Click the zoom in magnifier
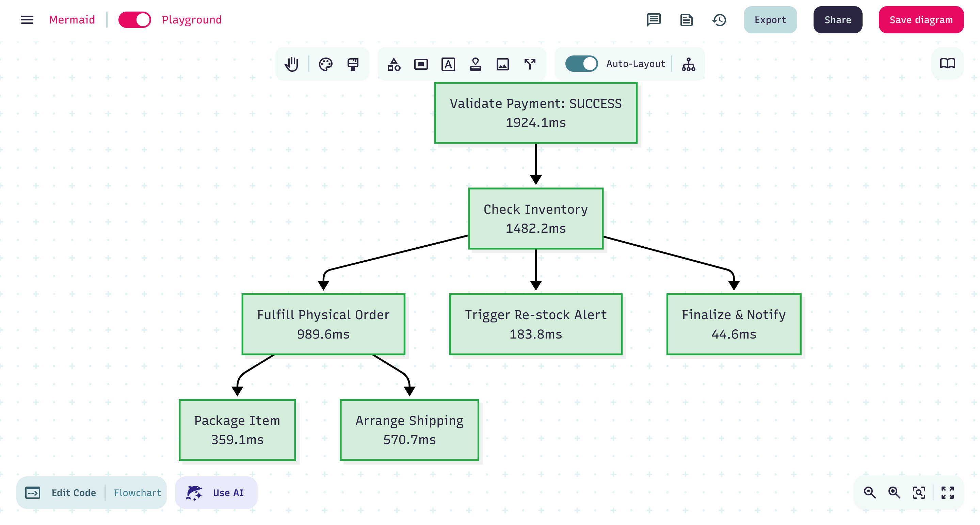The width and height of the screenshot is (980, 525). 894,493
